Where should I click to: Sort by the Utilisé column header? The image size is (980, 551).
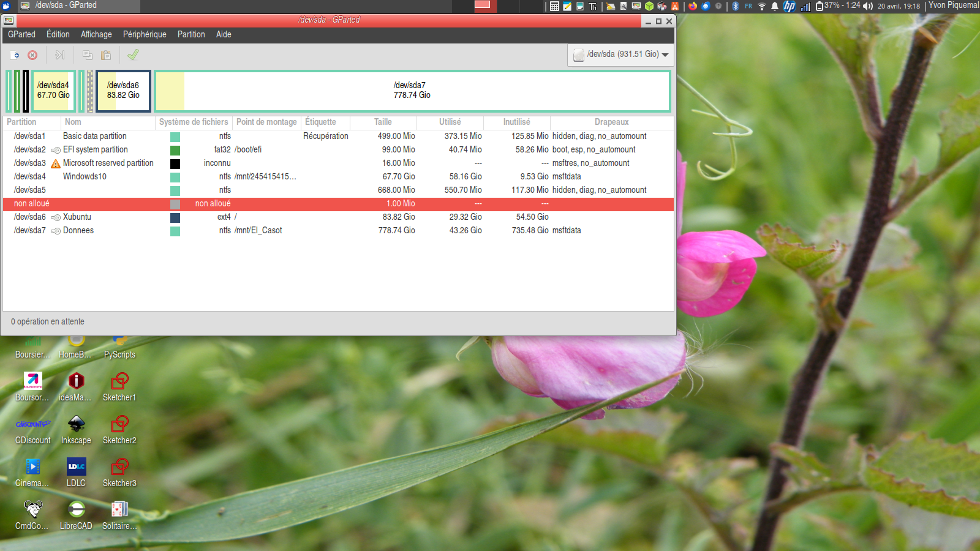click(450, 122)
